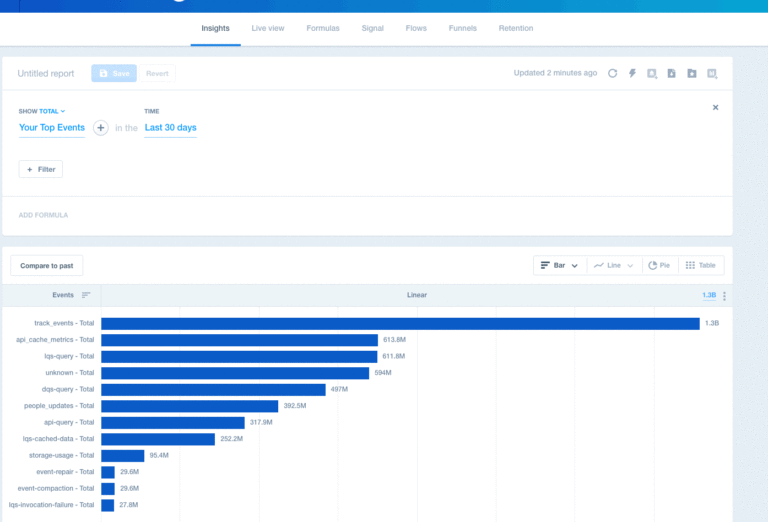Click the 1.3B axis maximum value
768x522 pixels.
point(709,295)
